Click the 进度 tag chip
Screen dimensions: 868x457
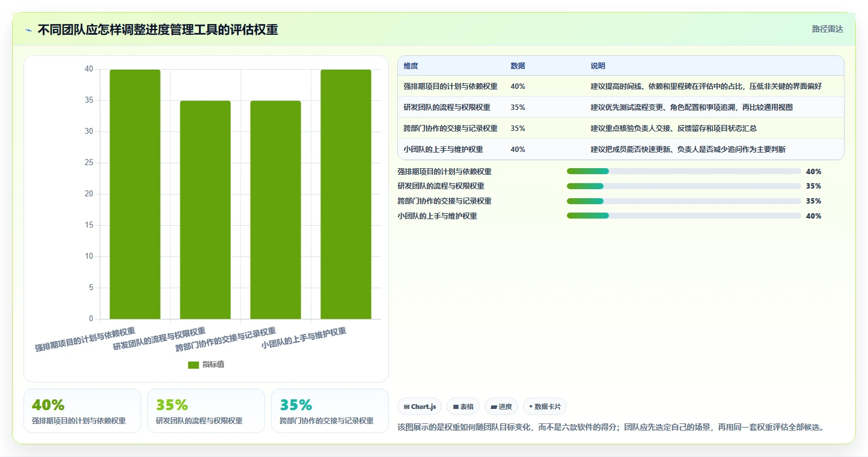[x=501, y=407]
